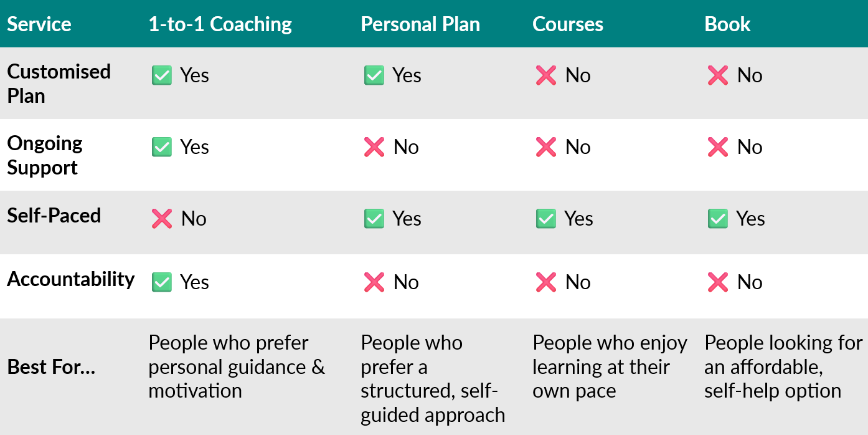This screenshot has height=435, width=868.
Task: Click red cross for Personal Plan Ongoing Support
Action: coord(374,148)
